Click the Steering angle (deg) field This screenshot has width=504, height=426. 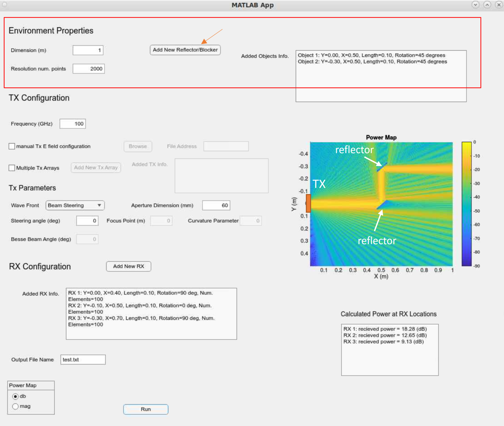click(x=87, y=221)
